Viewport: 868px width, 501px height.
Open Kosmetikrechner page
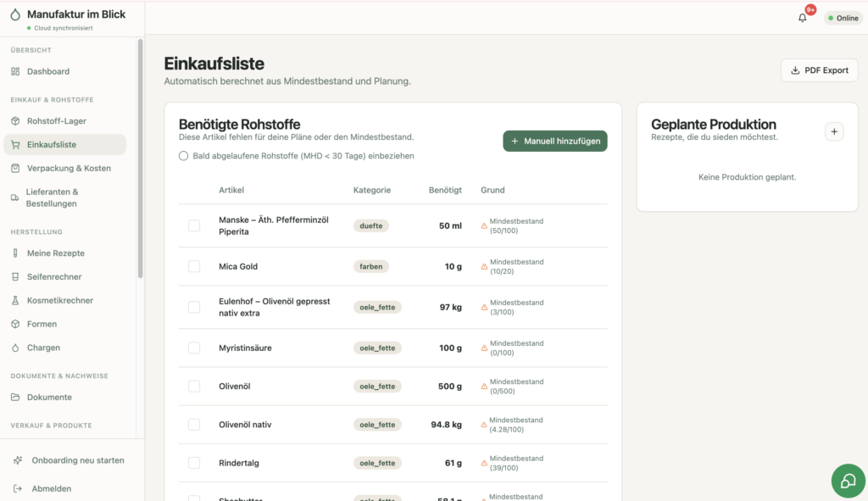(x=64, y=300)
